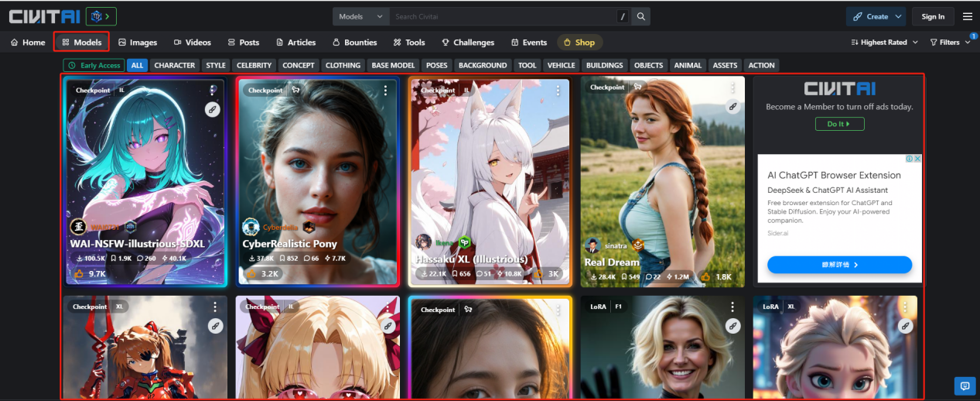Toggle the Early Access filter
Viewport: 980px width, 401px height.
coord(94,66)
